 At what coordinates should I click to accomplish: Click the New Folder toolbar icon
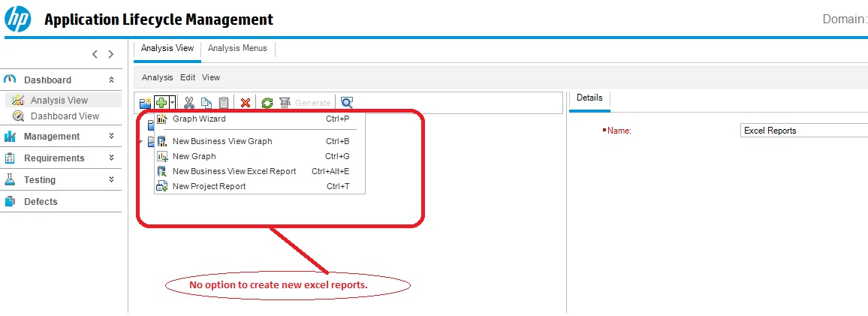(145, 102)
